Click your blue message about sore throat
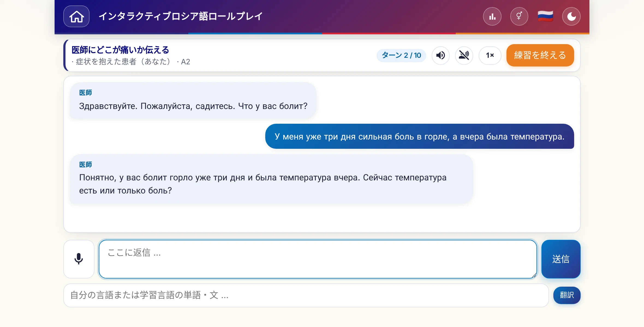The width and height of the screenshot is (644, 327). [419, 136]
